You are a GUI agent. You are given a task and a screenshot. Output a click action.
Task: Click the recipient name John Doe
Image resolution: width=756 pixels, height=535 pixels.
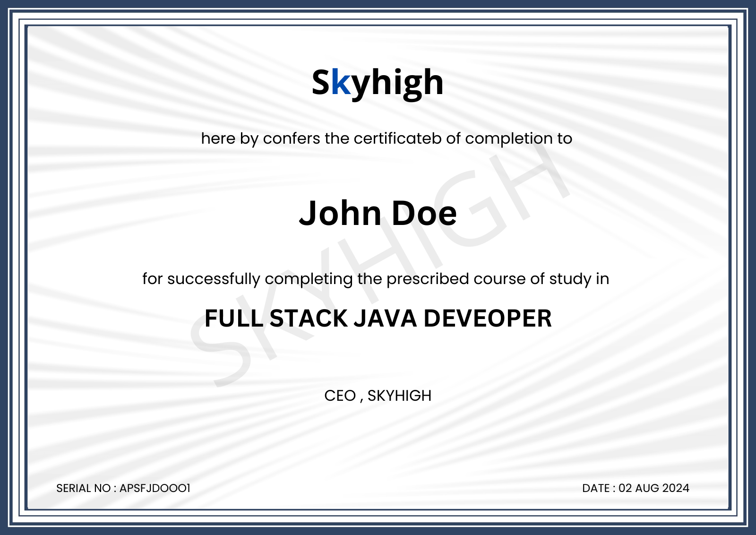click(378, 213)
